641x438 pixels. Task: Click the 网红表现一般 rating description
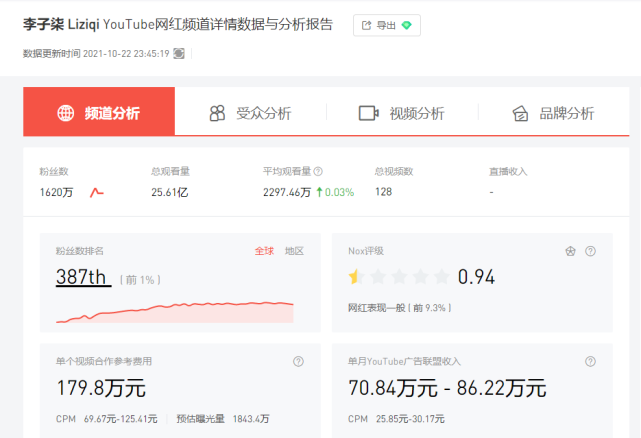(x=399, y=308)
